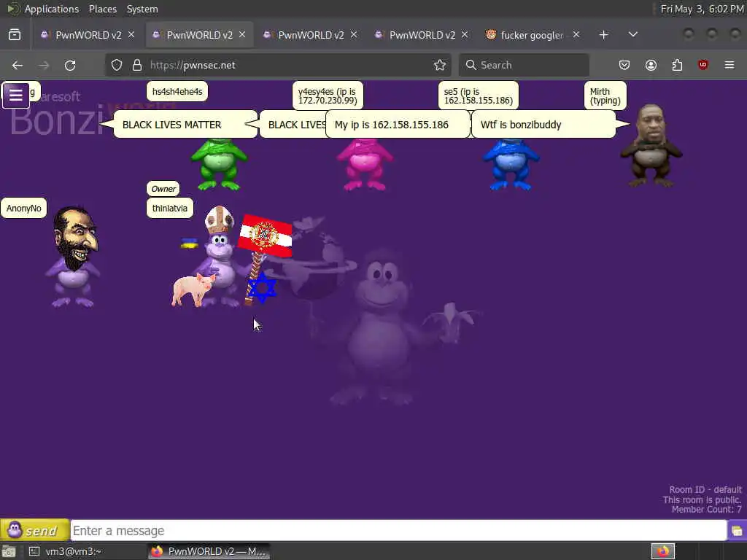Click the Firefox workspace switcher thumbnail

click(x=663, y=551)
